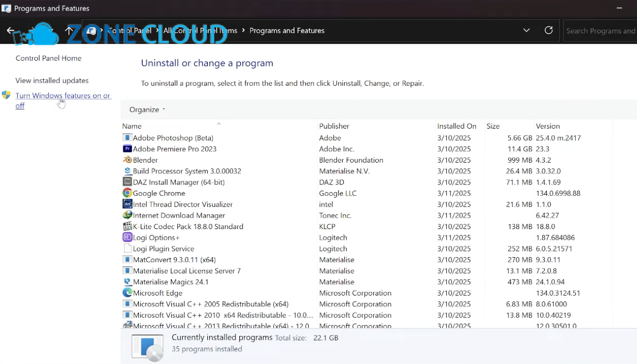This screenshot has width=637, height=364.
Task: Sort the list by Publisher column
Action: click(334, 126)
